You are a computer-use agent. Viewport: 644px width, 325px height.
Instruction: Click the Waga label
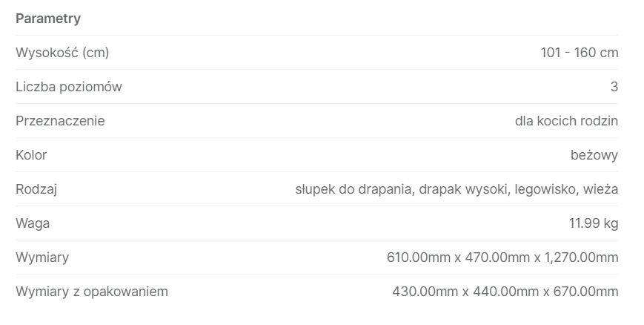pos(33,223)
